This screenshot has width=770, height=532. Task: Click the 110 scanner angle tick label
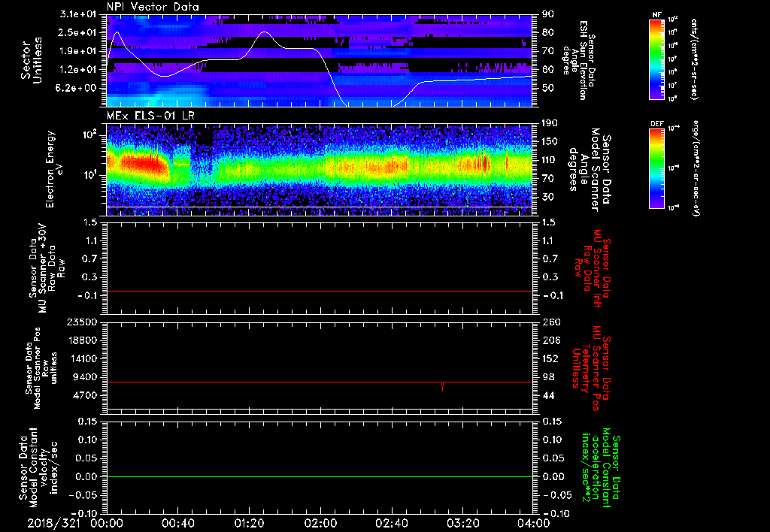(550, 160)
